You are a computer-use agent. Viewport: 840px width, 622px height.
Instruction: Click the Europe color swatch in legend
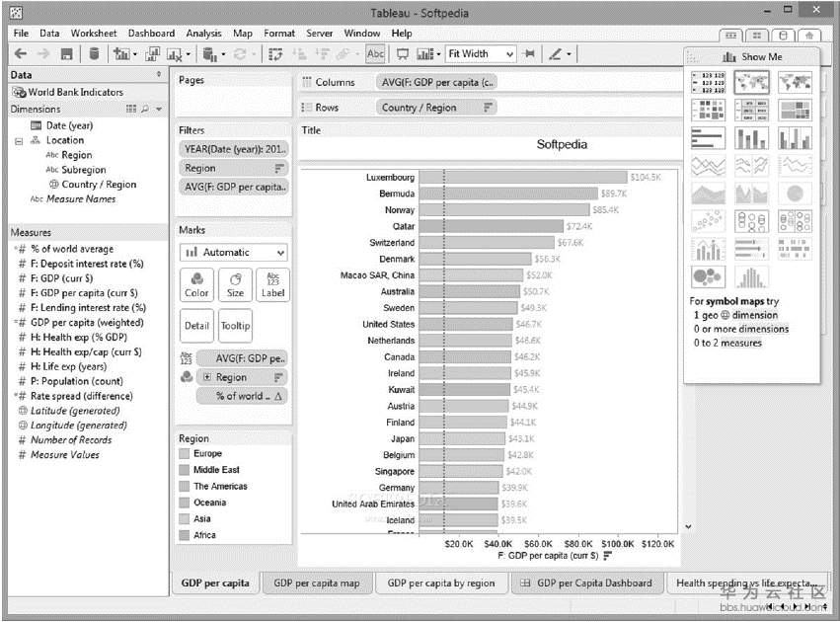(x=185, y=454)
